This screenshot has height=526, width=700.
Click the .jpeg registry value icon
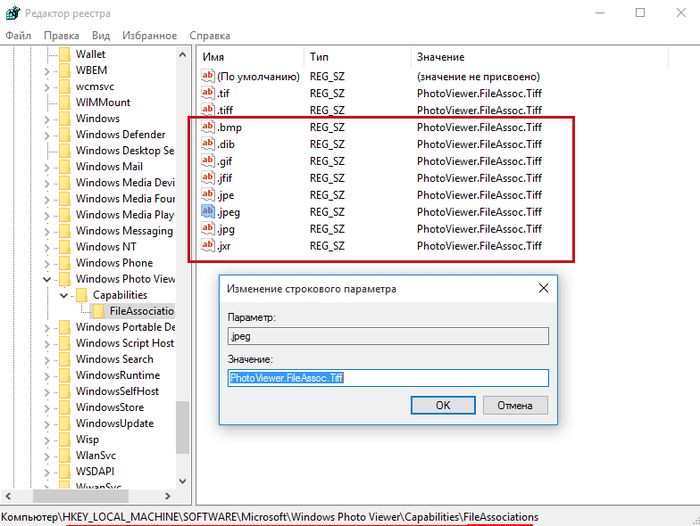[208, 211]
